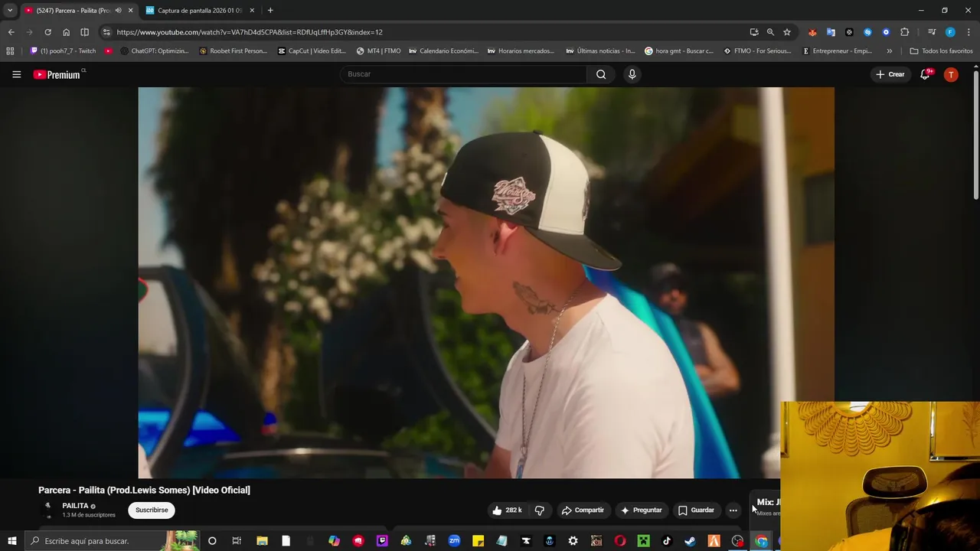Viewport: 980px width, 551px height.
Task: Open the PAILITA channel avatar
Action: point(48,510)
